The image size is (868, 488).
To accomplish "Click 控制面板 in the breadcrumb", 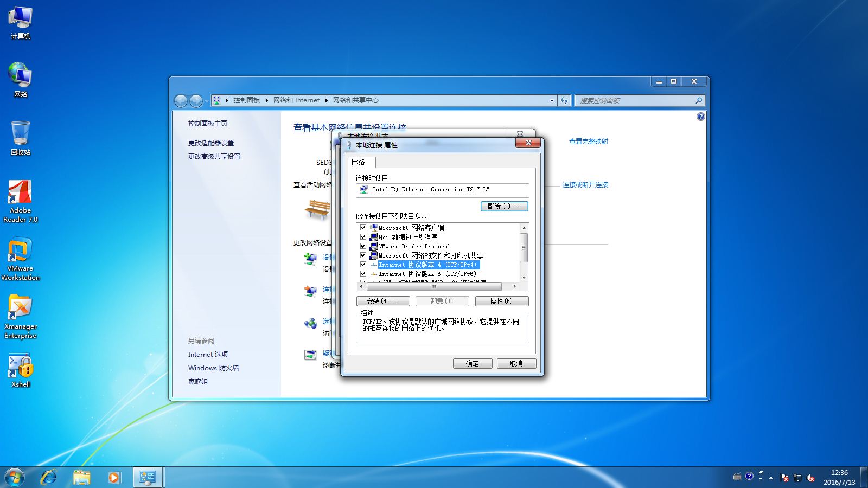I will pos(247,100).
